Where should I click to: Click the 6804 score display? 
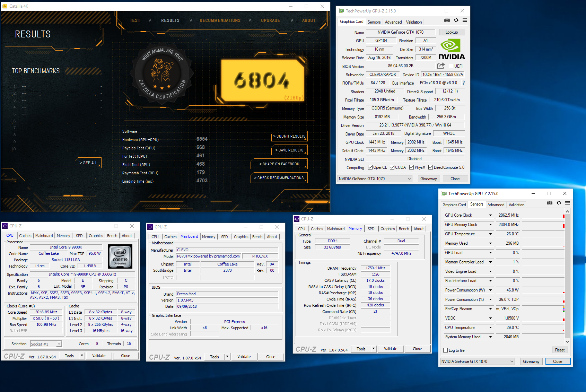coord(262,80)
